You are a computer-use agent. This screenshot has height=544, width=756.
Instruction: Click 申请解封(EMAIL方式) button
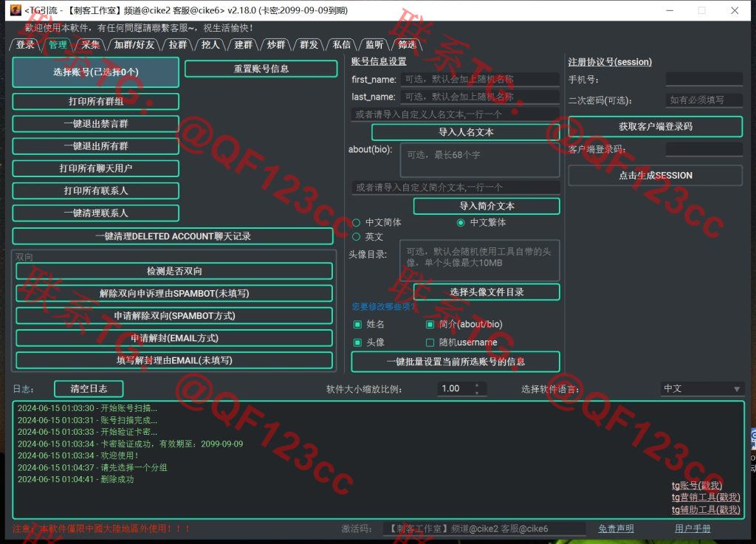tap(174, 338)
